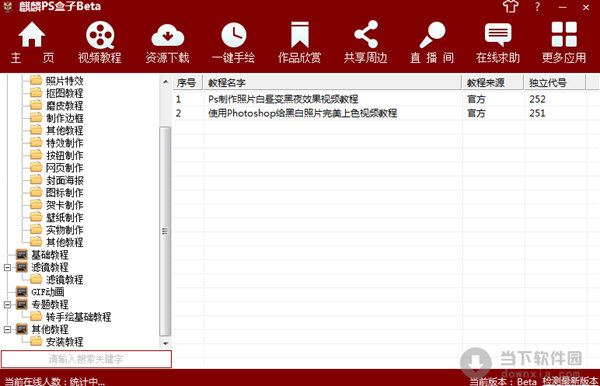This screenshot has width=600, height=386.
Task: Click the search keyword input field
Action: click(x=86, y=359)
